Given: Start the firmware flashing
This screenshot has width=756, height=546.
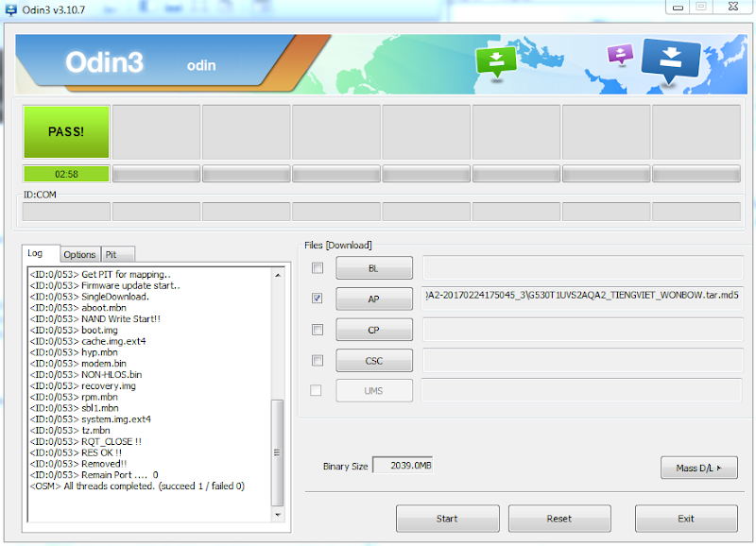Looking at the screenshot, I should point(447,519).
